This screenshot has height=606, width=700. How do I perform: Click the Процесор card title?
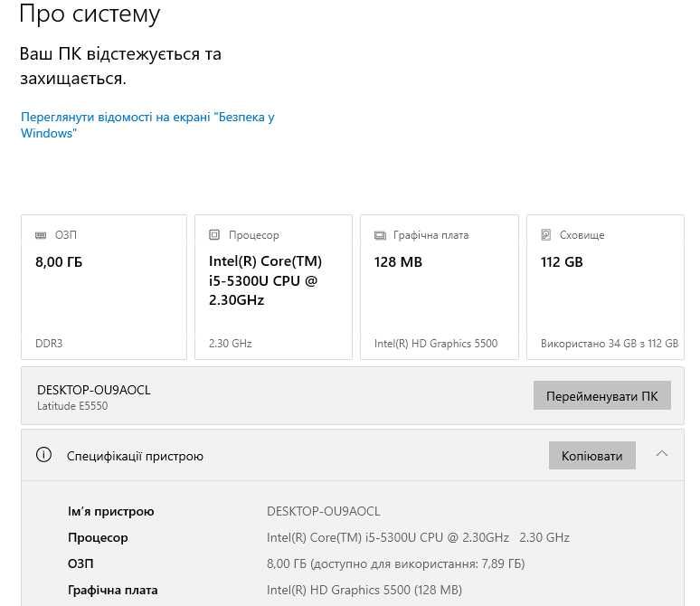254,235
